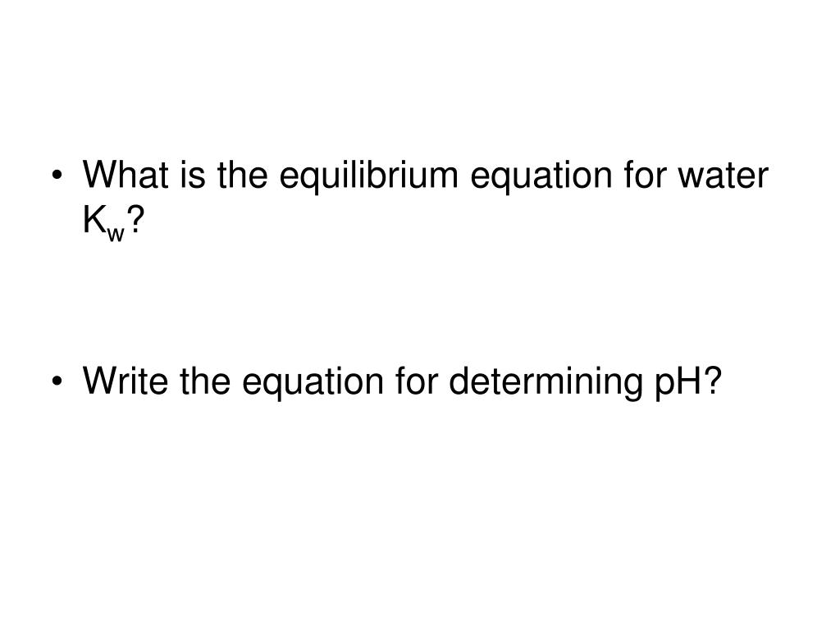This screenshot has width=840, height=630.
Task: Click "the" after the word Write
Action: click(204, 381)
